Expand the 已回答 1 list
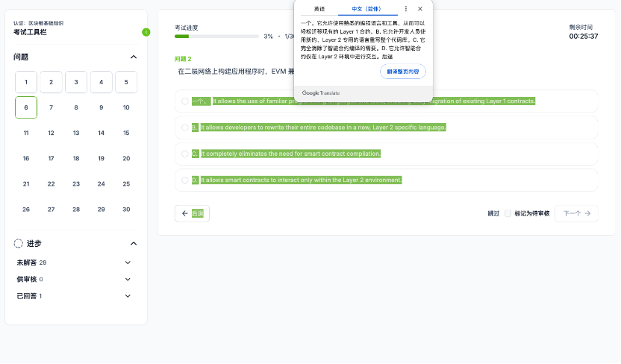This screenshot has height=364, width=621. [x=128, y=296]
